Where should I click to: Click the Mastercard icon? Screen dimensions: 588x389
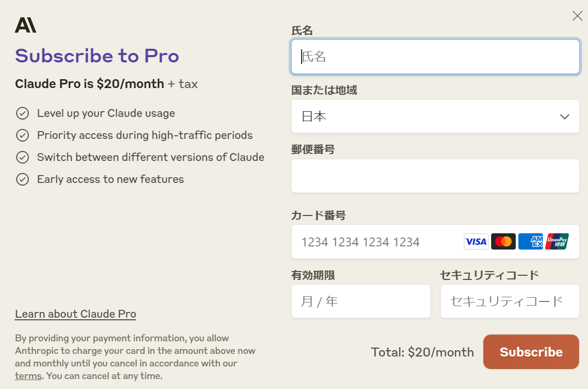[503, 242]
